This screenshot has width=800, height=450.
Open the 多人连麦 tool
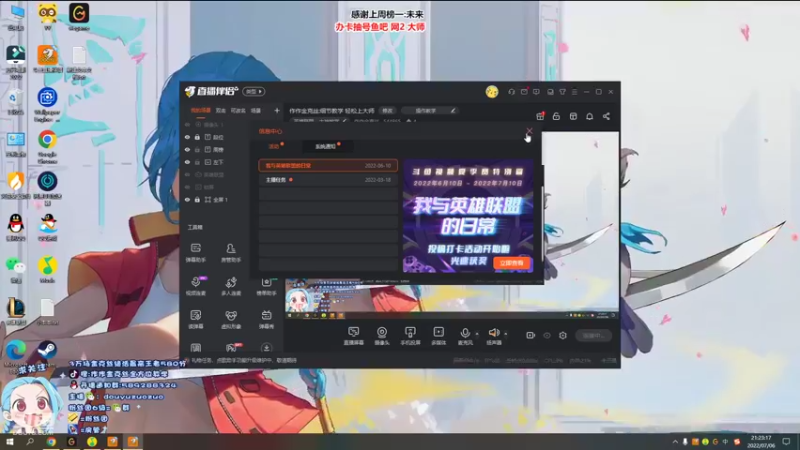231,286
